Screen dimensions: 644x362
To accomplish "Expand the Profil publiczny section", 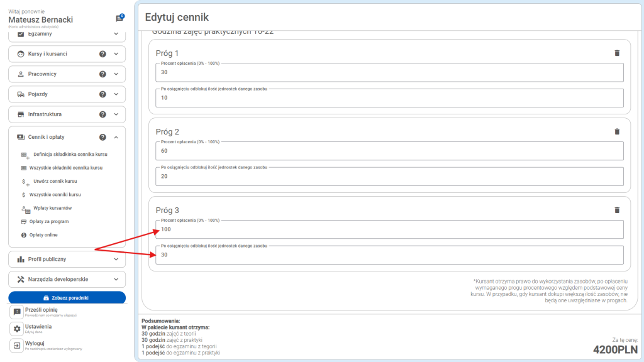I will pos(116,259).
